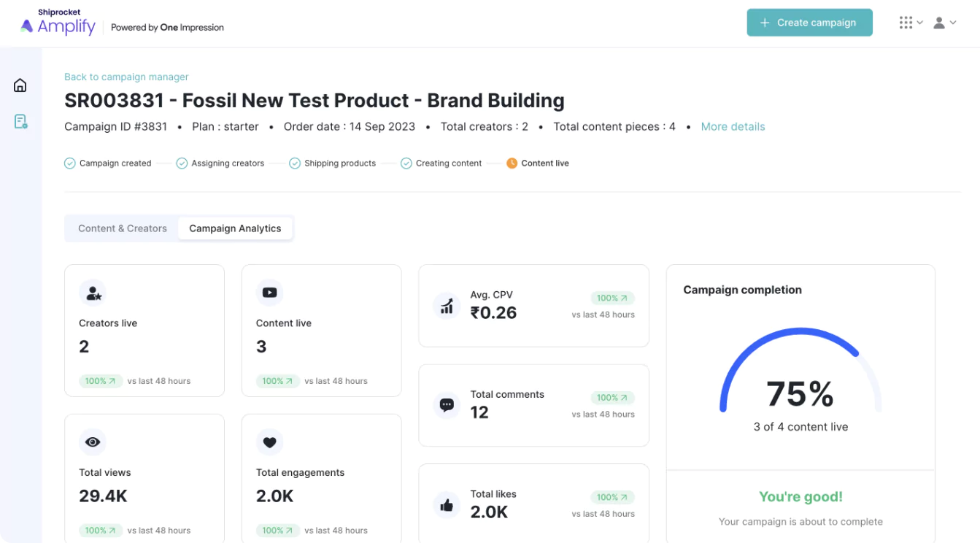Click the Campaign created step checkmark
The image size is (980, 543).
pyautogui.click(x=70, y=163)
